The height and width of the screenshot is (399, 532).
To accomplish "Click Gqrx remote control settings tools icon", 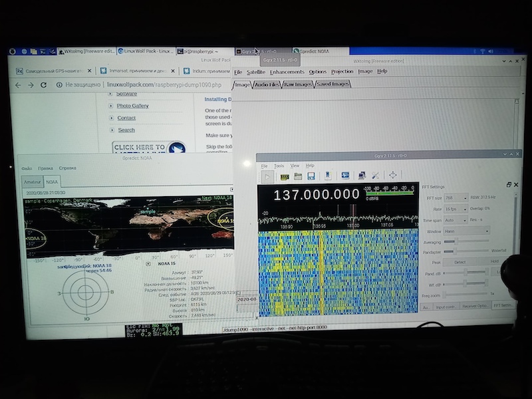I will coord(376,176).
